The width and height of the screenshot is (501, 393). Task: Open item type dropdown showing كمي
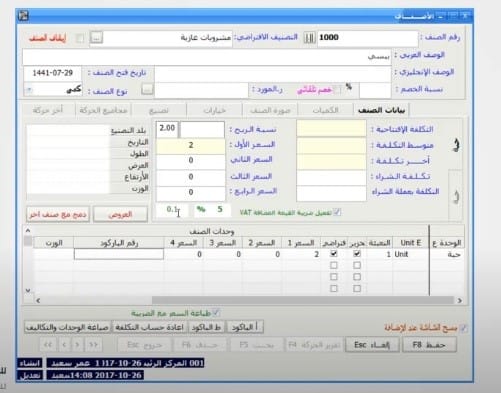coord(29,90)
